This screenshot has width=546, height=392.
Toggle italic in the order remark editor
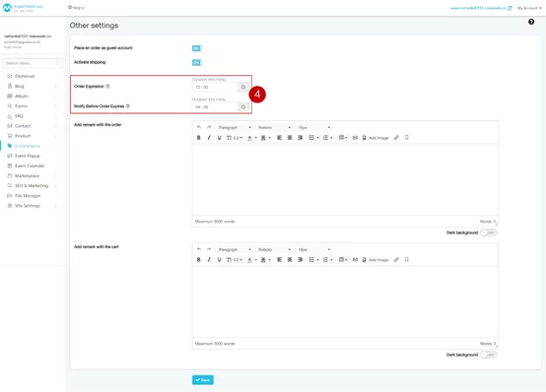tap(209, 138)
